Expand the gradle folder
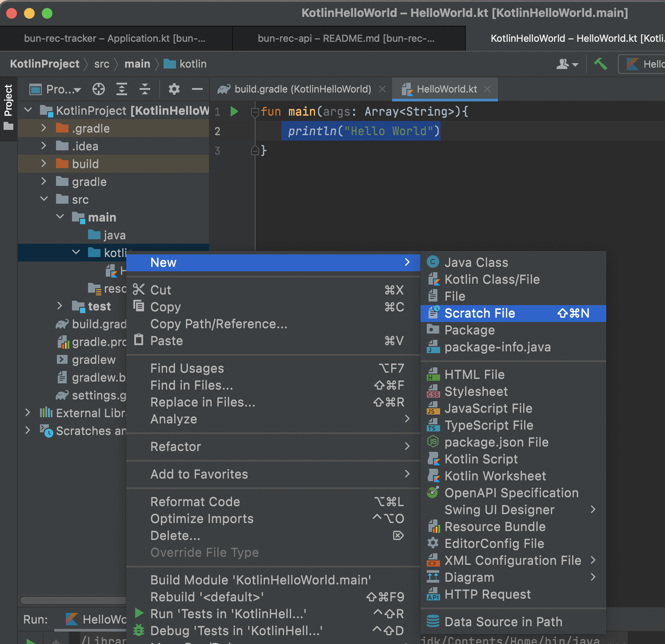 (44, 181)
